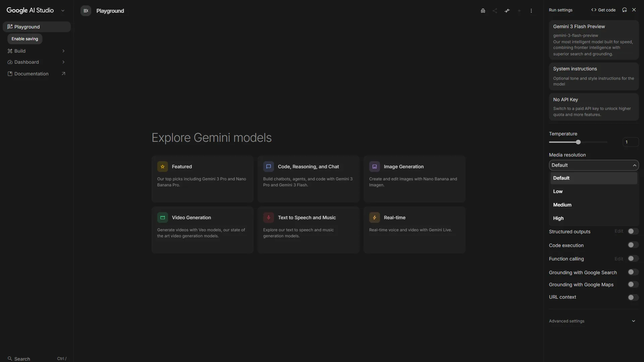The image size is (644, 362).
Task: Select Default media resolution option
Action: coord(594,178)
